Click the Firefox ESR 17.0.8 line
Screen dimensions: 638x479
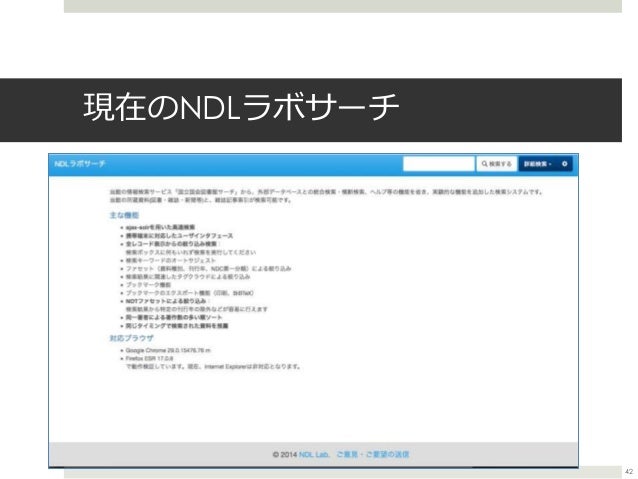pos(149,359)
